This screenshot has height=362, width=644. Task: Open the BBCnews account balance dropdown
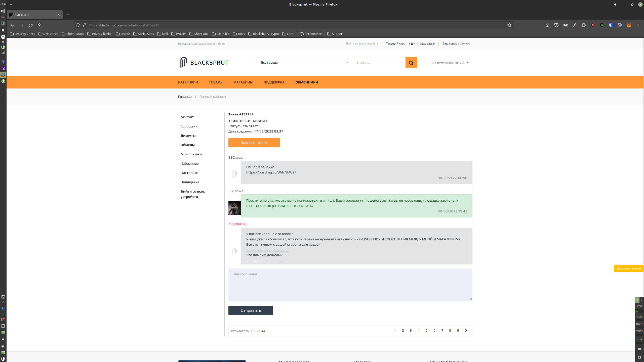[x=450, y=63]
